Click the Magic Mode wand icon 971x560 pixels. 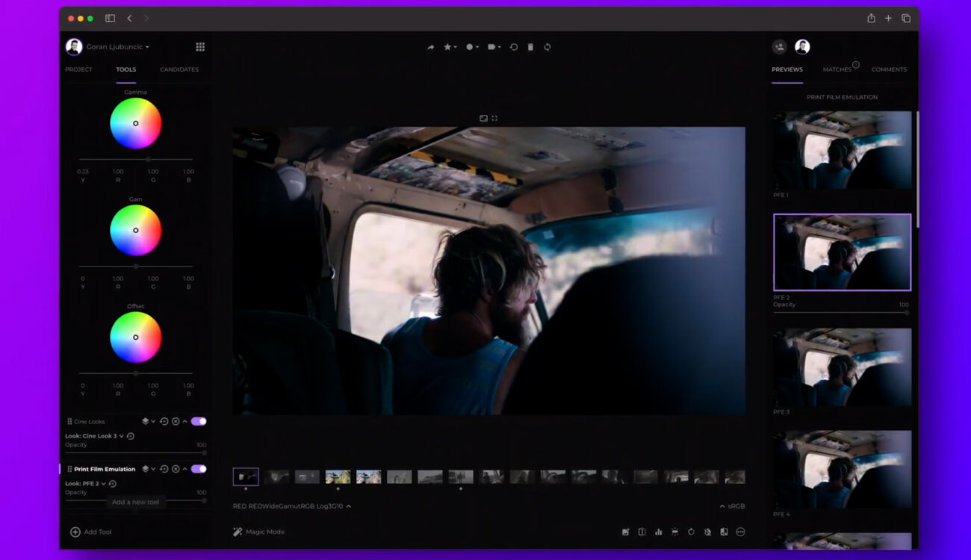(238, 532)
